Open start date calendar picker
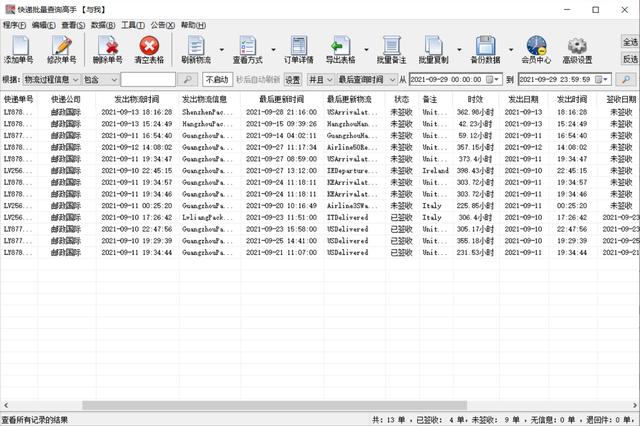Viewport: 640px width, 426px height. [x=492, y=80]
